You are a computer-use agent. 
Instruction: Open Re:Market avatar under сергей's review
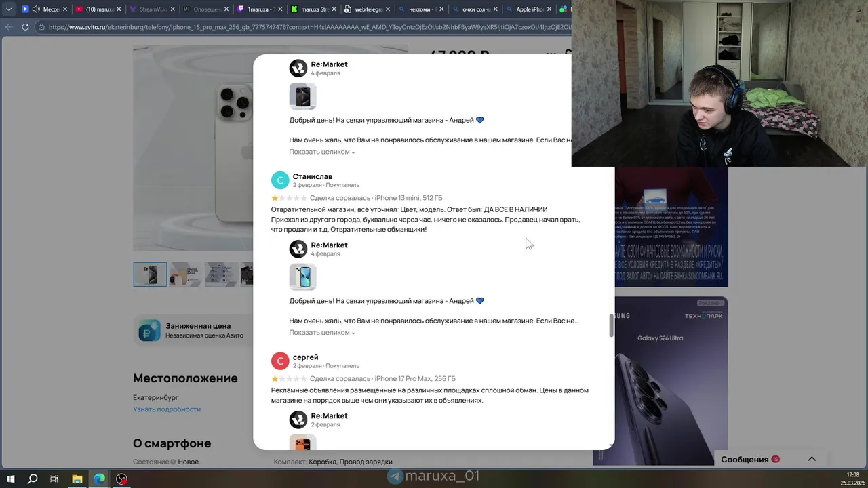[x=298, y=420]
